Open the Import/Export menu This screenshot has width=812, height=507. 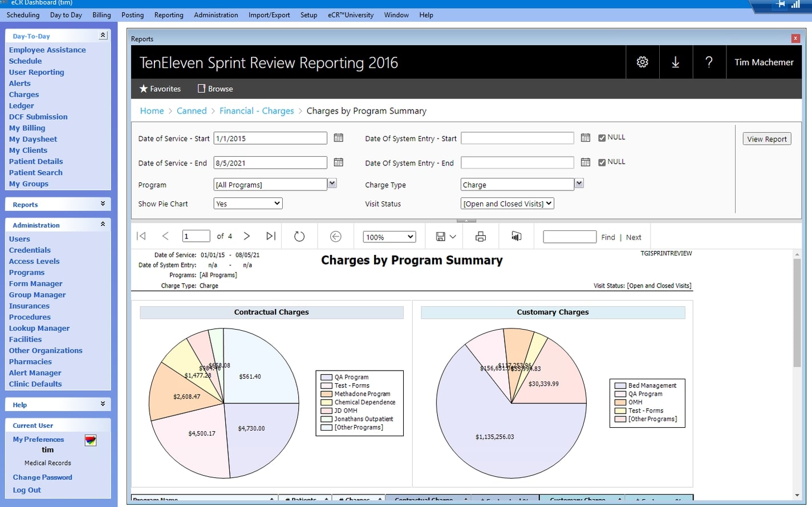point(269,15)
